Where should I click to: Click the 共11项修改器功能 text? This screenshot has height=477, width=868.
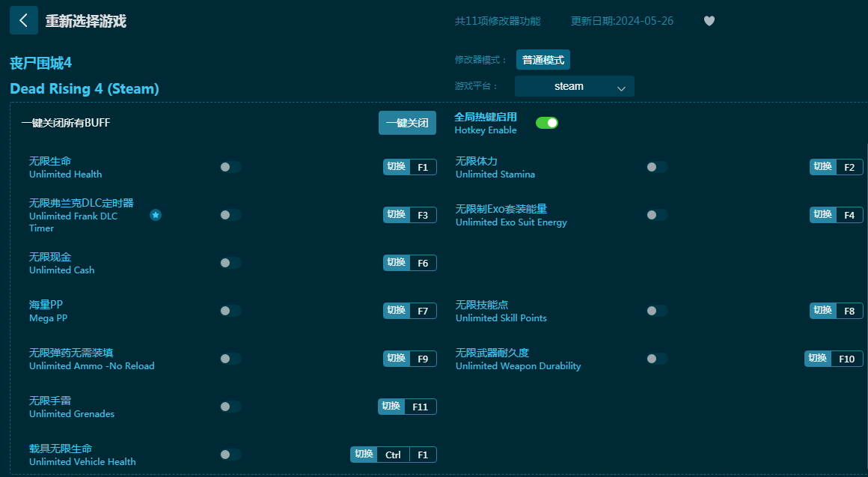click(x=498, y=21)
